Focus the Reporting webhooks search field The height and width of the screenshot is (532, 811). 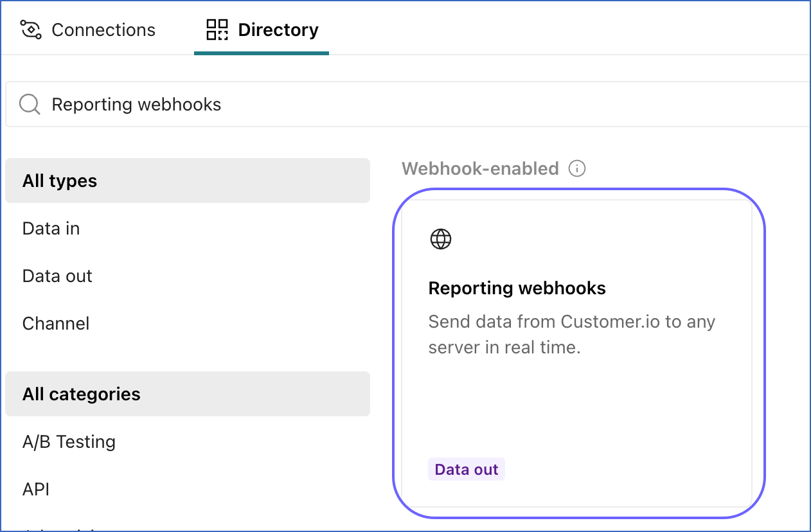click(x=408, y=104)
